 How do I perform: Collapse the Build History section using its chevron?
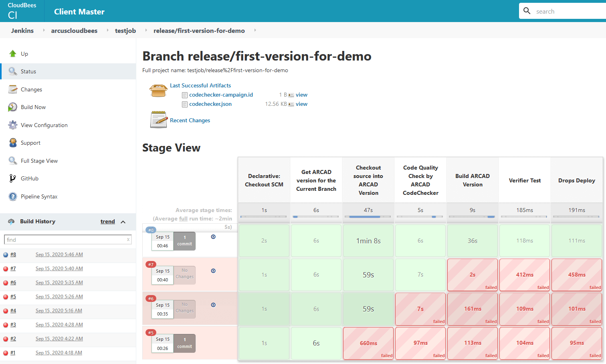click(x=124, y=221)
